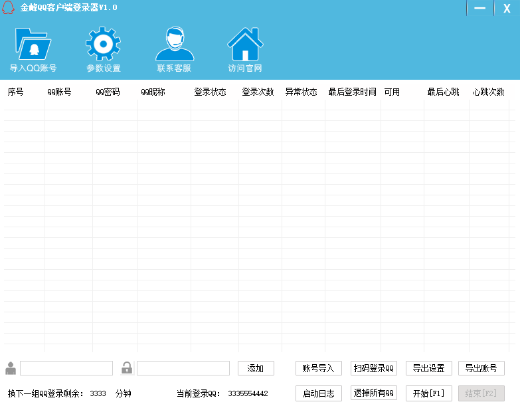This screenshot has height=420, width=520.
Task: Click the 导出设置 button
Action: point(429,368)
